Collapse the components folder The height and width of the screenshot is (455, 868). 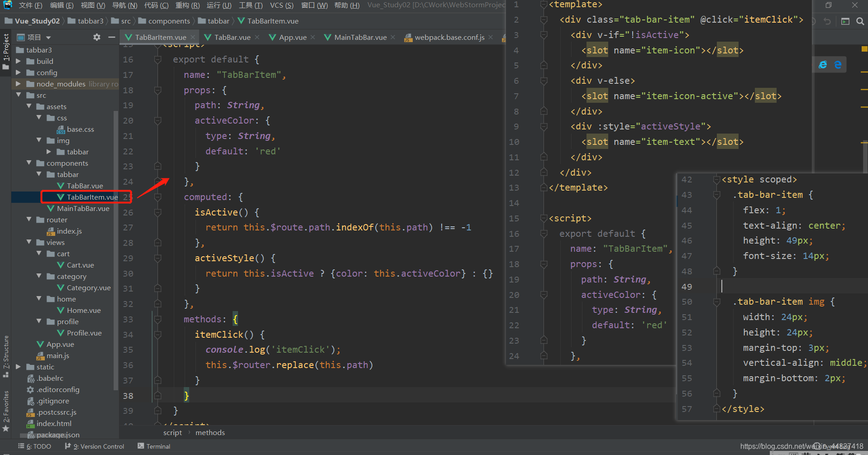[29, 163]
